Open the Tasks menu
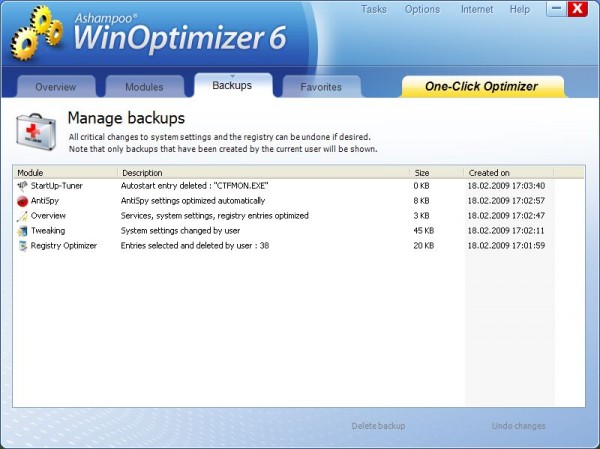600x449 pixels. pyautogui.click(x=373, y=9)
